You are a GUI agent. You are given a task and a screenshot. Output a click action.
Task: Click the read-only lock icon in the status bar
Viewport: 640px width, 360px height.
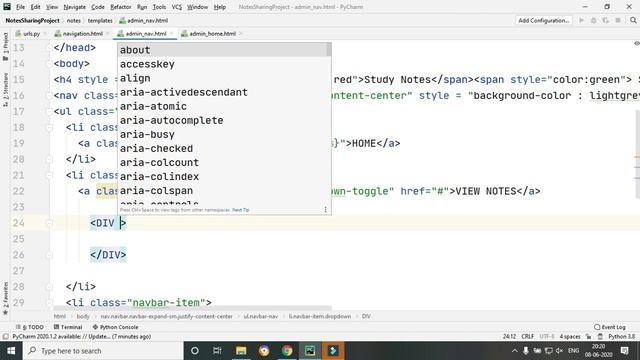(x=588, y=337)
